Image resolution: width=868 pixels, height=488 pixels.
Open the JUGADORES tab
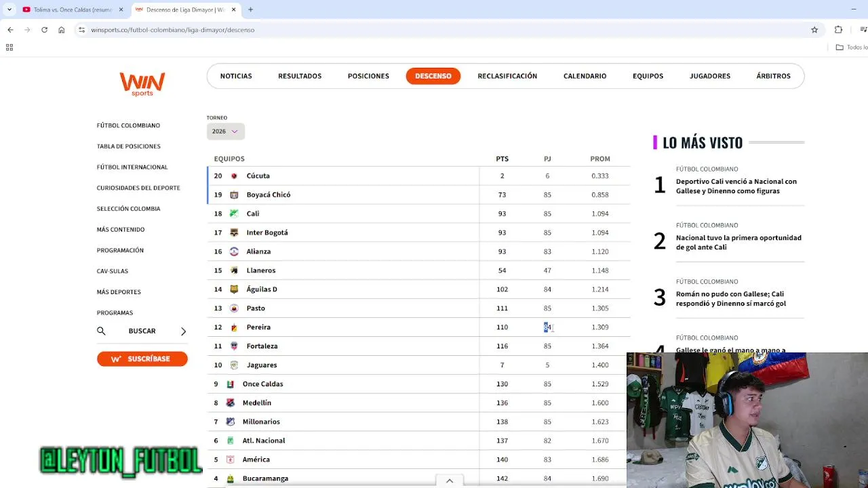click(x=710, y=76)
